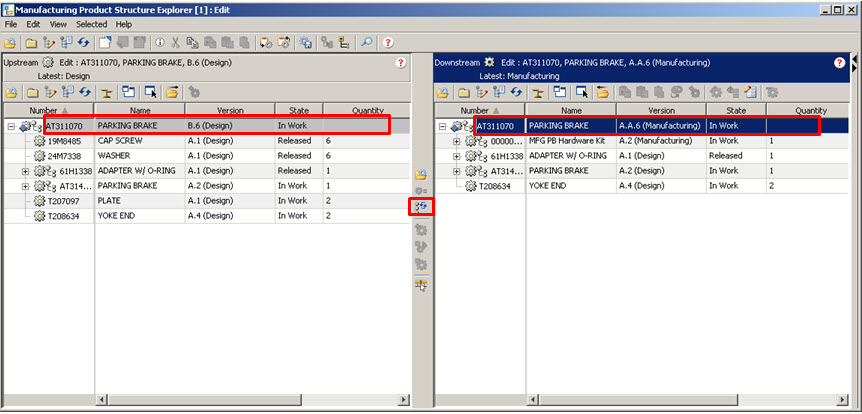Expand the 61H1338 node in the Upstream tree
The height and width of the screenshot is (414, 862).
(25, 171)
